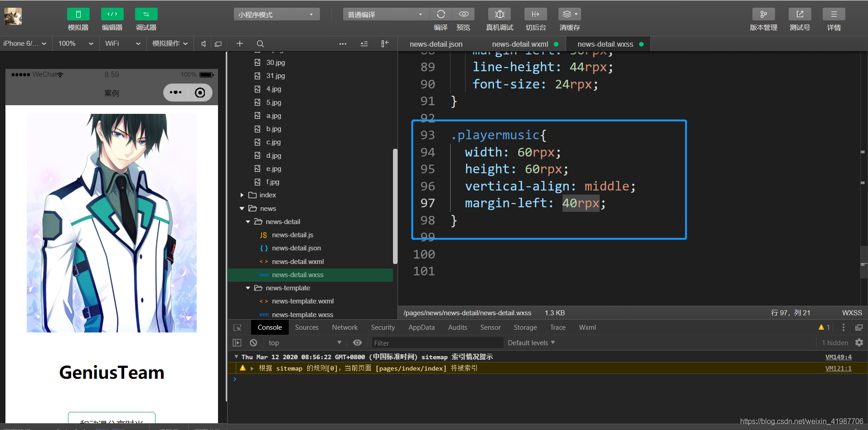Add a new file with plus icon
This screenshot has width=868, height=430.
click(240, 44)
